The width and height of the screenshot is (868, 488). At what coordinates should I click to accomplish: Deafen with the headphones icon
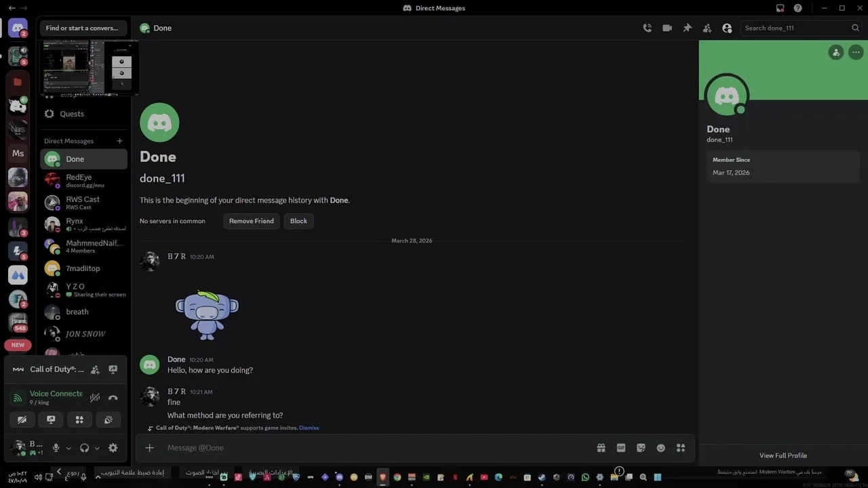(85, 448)
